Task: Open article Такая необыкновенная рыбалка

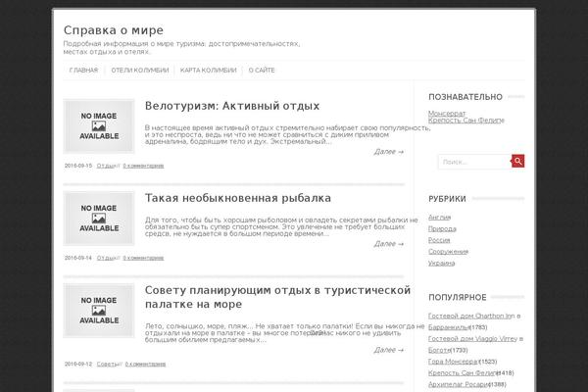Action: coord(238,198)
